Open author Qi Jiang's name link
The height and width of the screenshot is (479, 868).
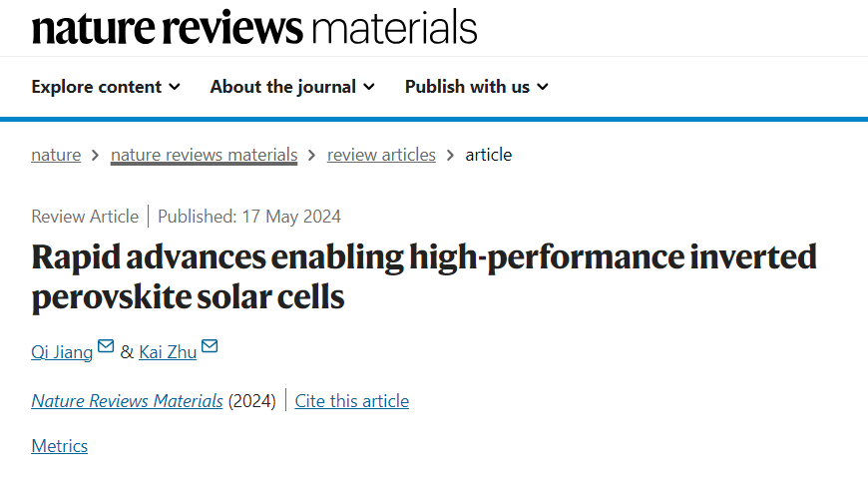[x=62, y=351]
